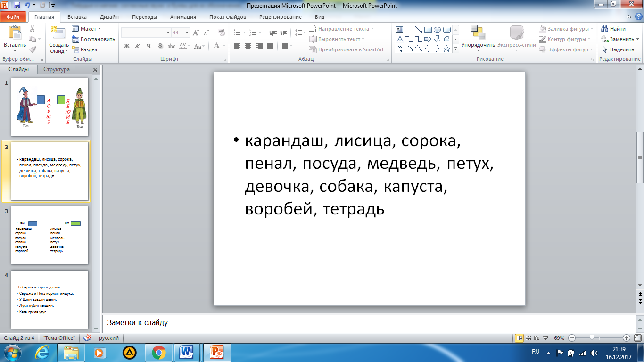
Task: Switch to Normal view in status bar
Action: coord(520,338)
